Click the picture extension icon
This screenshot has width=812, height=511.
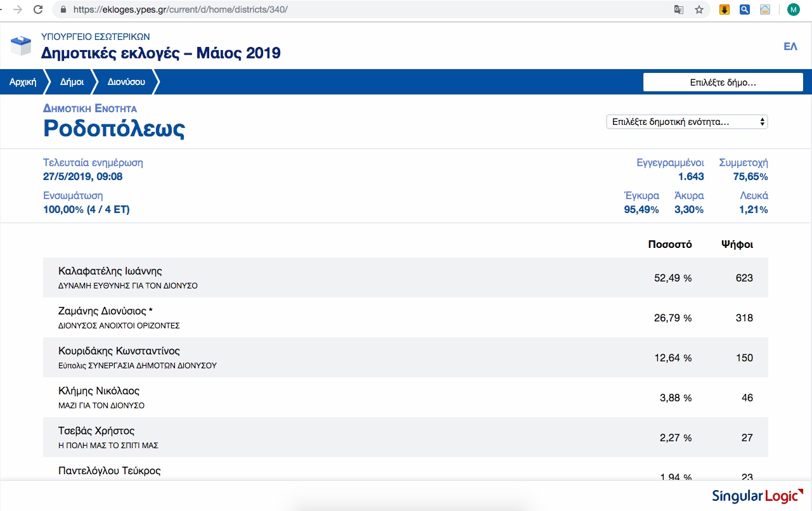[x=765, y=10]
